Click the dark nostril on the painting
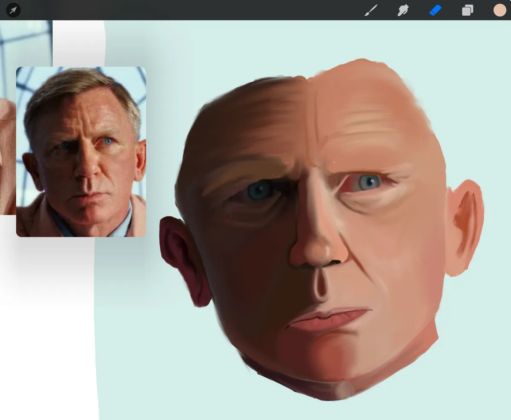511x420 pixels. coord(335,262)
